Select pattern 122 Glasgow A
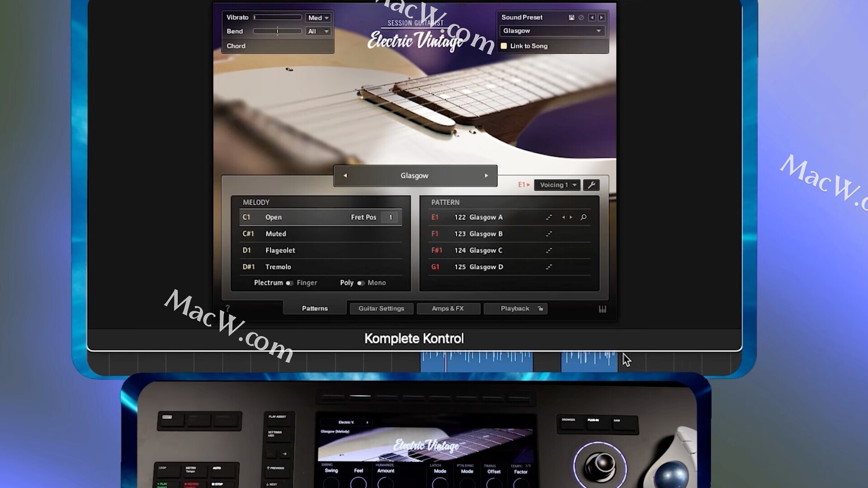 (x=509, y=217)
